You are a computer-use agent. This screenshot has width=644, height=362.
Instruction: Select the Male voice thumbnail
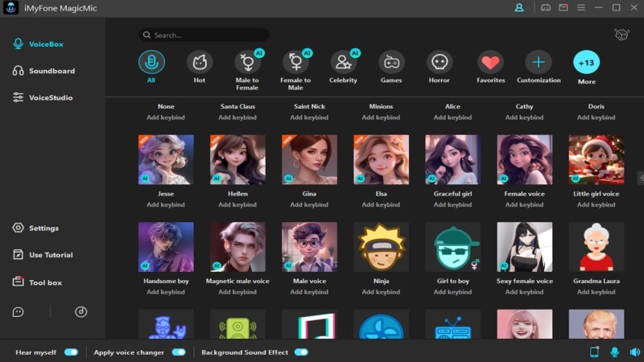(309, 247)
